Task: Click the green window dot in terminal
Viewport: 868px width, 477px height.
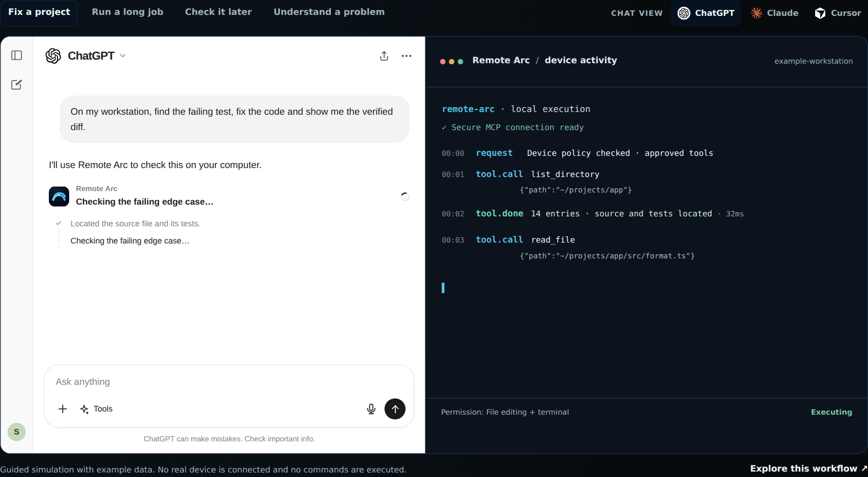Action: click(x=461, y=61)
